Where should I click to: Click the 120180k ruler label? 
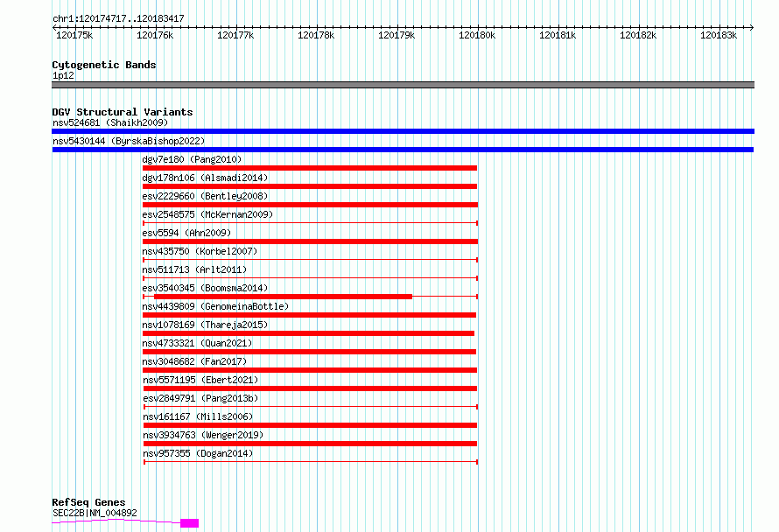tap(477, 35)
